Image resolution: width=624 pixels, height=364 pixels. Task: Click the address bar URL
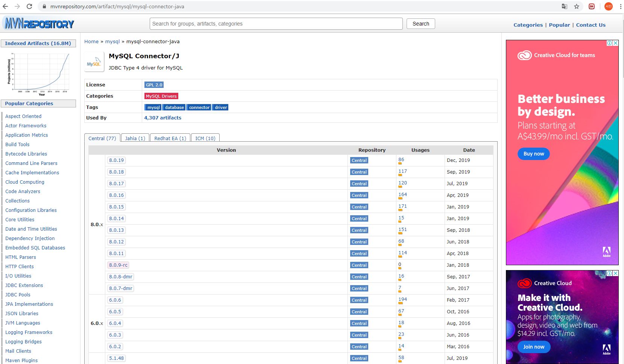[x=117, y=6]
